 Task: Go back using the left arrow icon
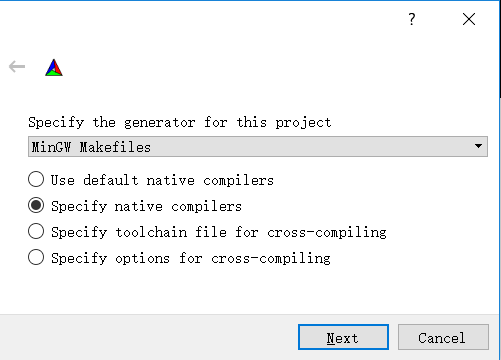[17, 67]
